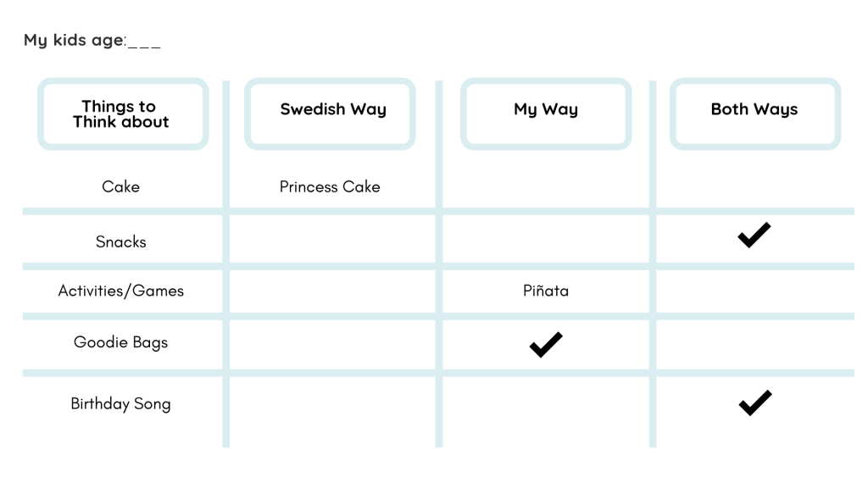This screenshot has width=868, height=488.
Task: Click the Snacks row label
Action: (120, 241)
